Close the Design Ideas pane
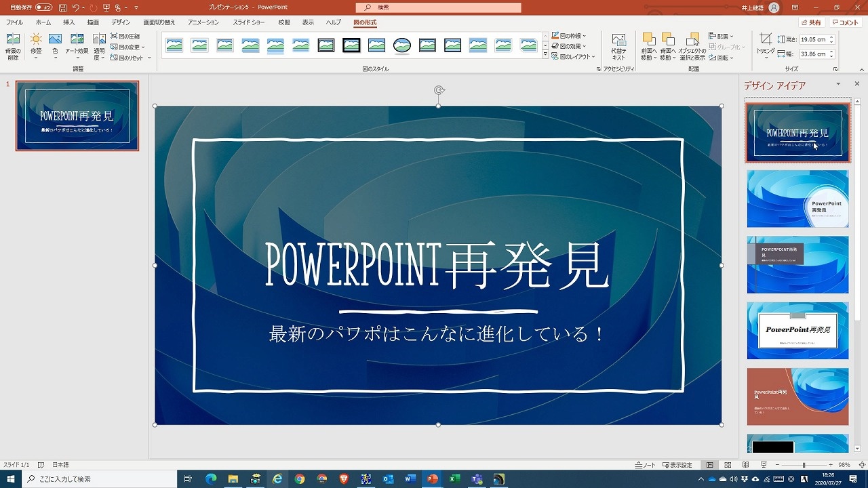 (856, 84)
